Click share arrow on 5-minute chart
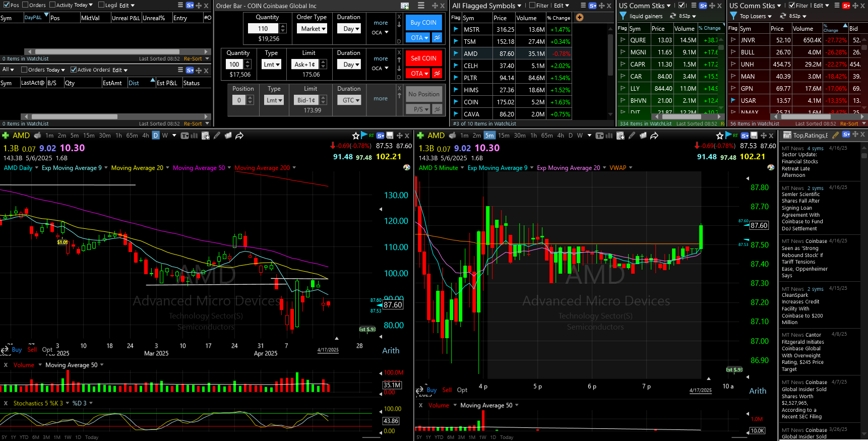The height and width of the screenshot is (441, 868). [x=654, y=136]
